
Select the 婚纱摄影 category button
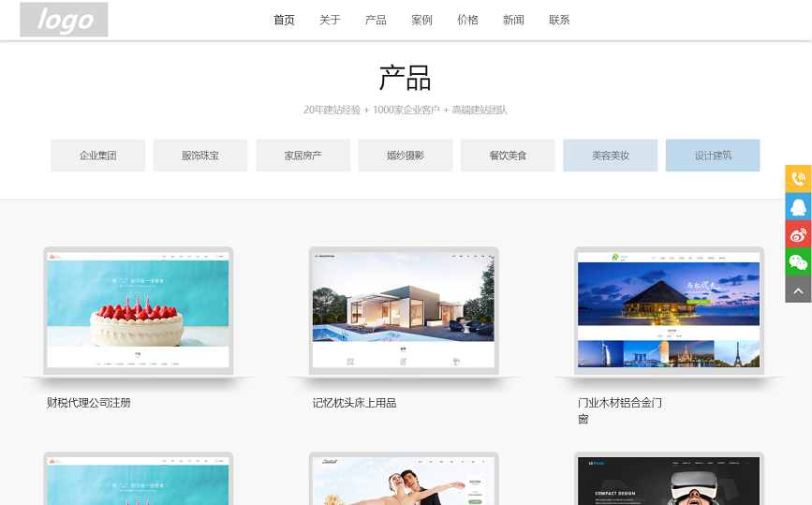click(x=406, y=156)
